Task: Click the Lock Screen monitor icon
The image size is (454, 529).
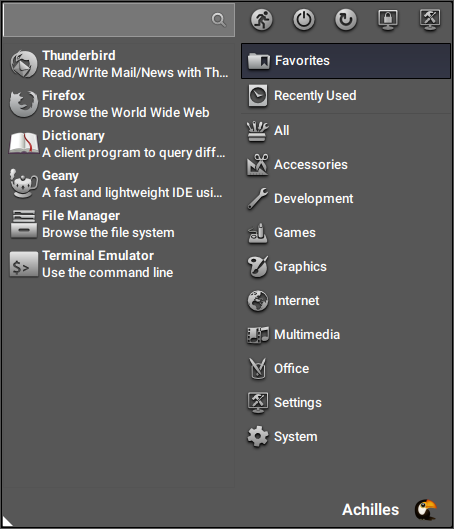Action: (x=388, y=20)
